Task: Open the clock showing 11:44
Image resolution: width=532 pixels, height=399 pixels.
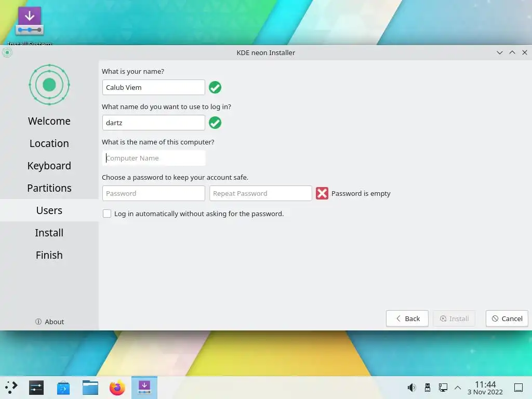Action: [485, 388]
